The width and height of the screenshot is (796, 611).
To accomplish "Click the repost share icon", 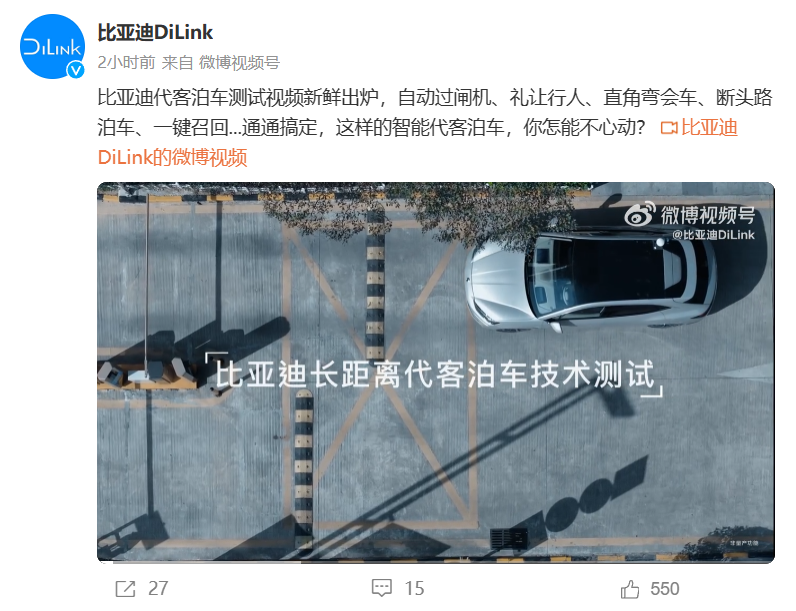I will click(x=125, y=589).
